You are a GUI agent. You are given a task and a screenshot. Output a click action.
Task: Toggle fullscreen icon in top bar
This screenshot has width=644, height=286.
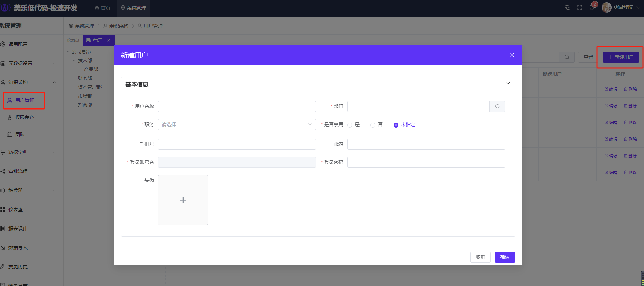click(x=580, y=7)
